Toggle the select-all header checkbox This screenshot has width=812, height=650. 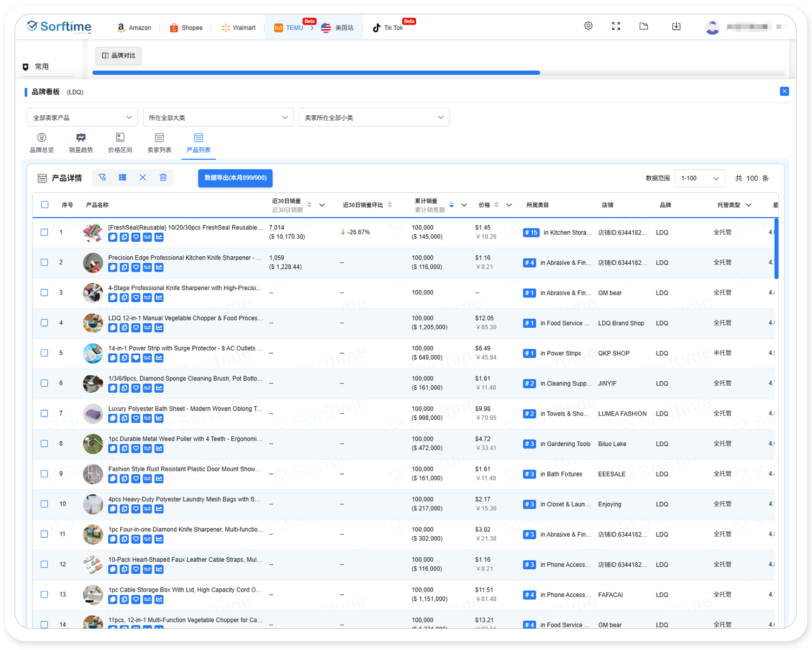point(44,205)
